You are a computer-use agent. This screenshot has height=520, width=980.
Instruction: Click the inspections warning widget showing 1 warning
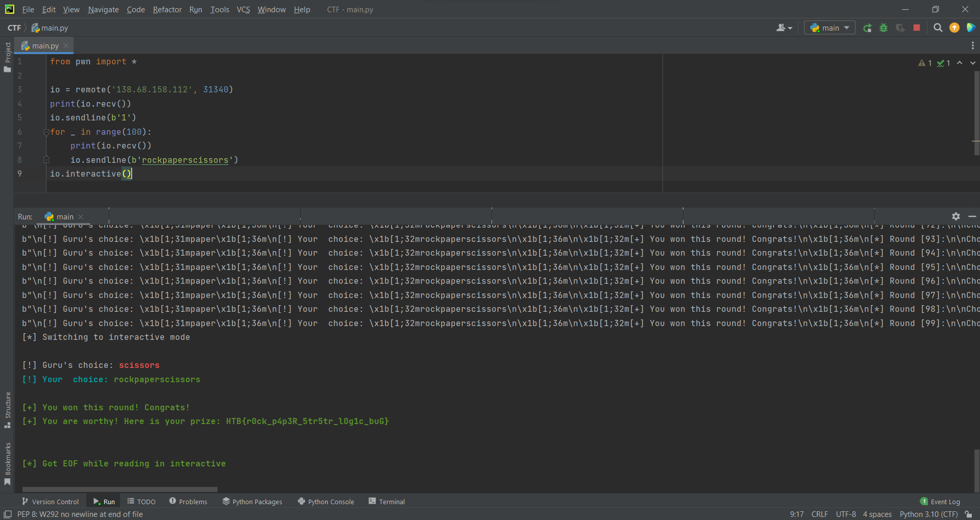pyautogui.click(x=924, y=63)
